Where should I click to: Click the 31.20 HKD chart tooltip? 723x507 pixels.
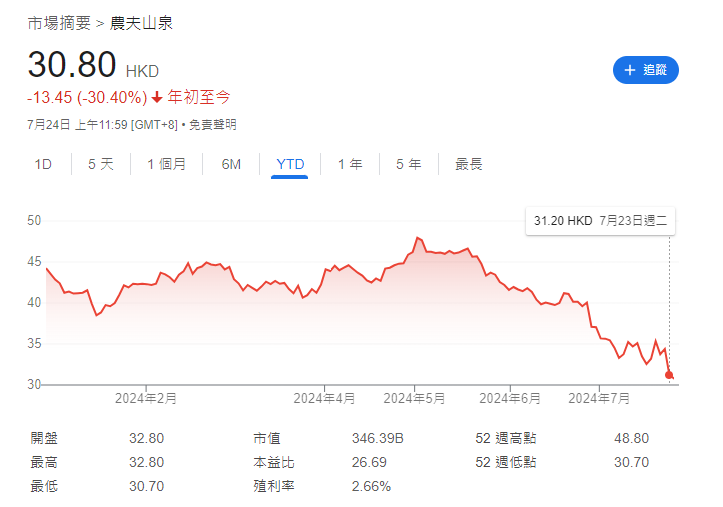point(600,221)
